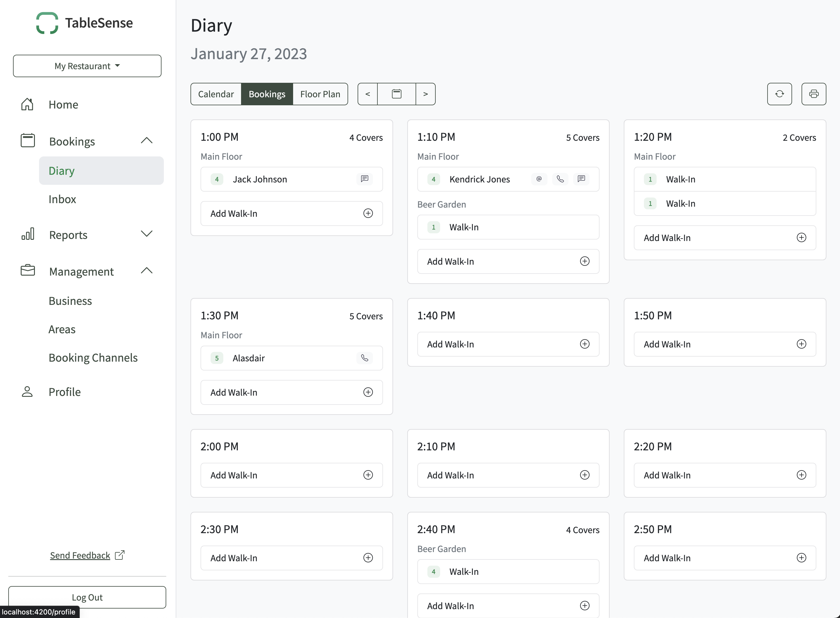Click the phone icon on Alasdair's booking
This screenshot has height=618, width=840.
point(364,357)
